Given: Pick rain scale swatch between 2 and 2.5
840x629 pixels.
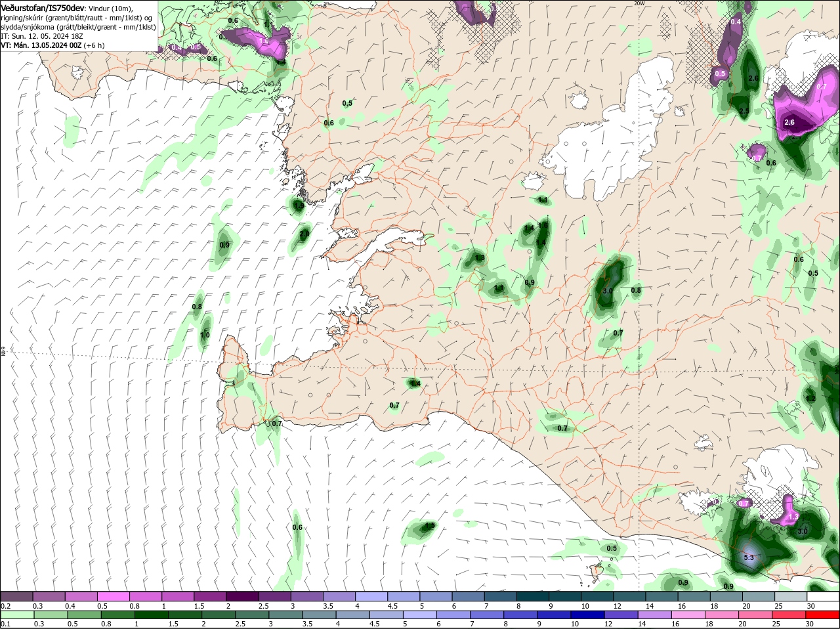Looking at the screenshot, I should click(x=219, y=615).
